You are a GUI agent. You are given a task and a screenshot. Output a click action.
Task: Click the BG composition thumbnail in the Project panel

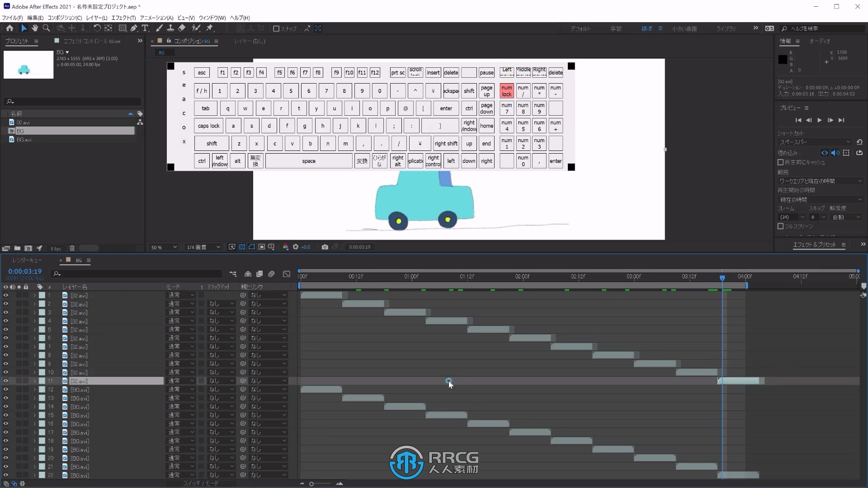tap(28, 65)
